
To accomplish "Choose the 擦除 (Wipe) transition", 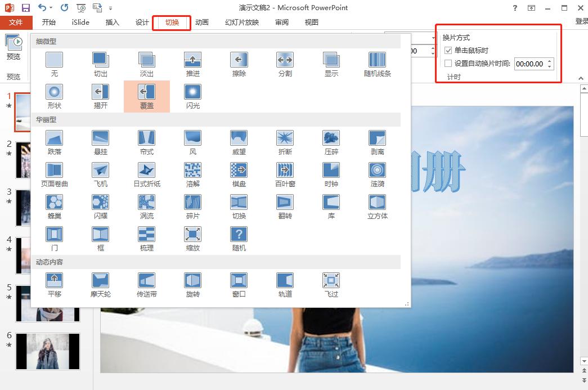I will click(x=239, y=65).
